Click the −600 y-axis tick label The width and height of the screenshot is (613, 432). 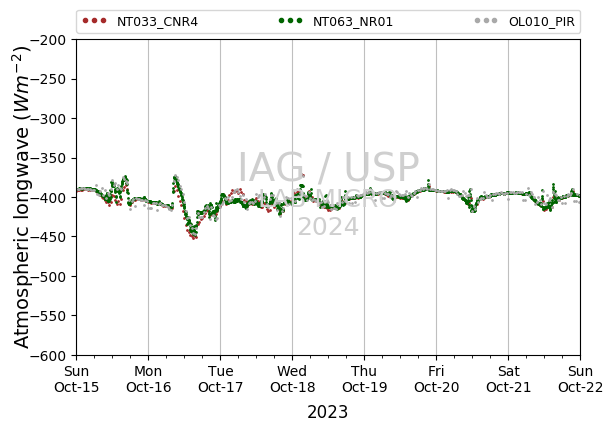point(50,355)
